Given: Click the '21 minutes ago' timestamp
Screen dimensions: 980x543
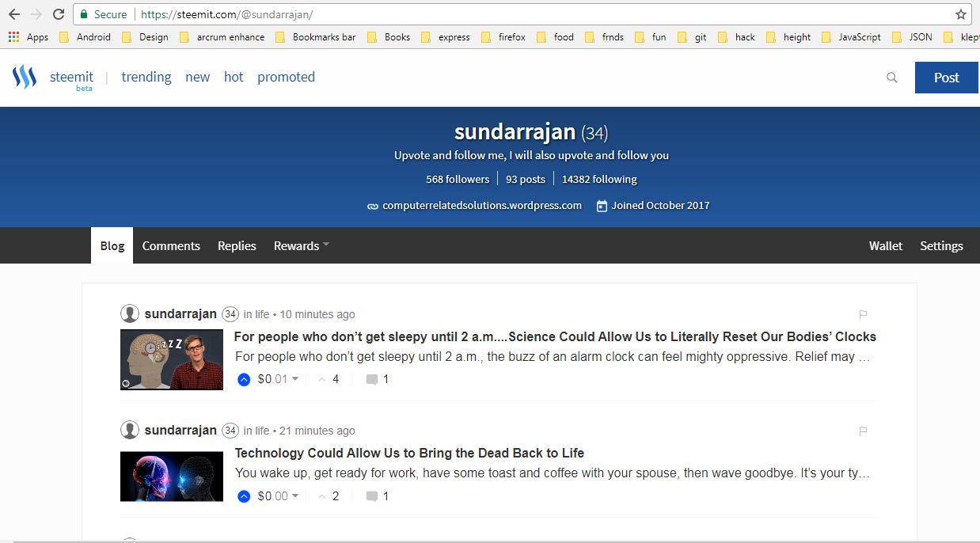Looking at the screenshot, I should (x=317, y=431).
